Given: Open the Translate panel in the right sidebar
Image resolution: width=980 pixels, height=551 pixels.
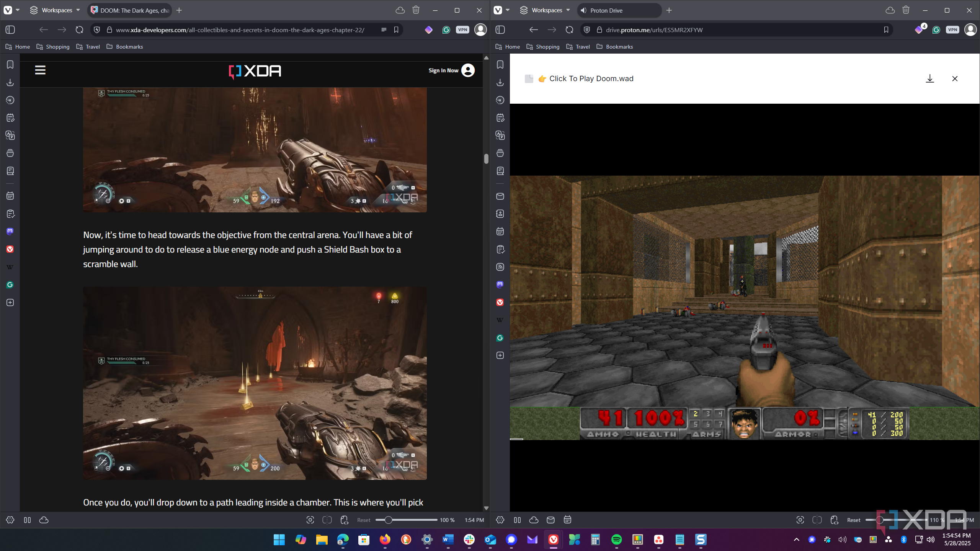Looking at the screenshot, I should (x=500, y=135).
